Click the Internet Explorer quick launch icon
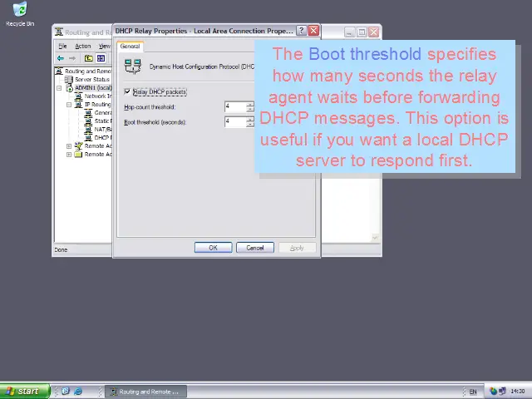The height and width of the screenshot is (399, 532). coord(78,392)
